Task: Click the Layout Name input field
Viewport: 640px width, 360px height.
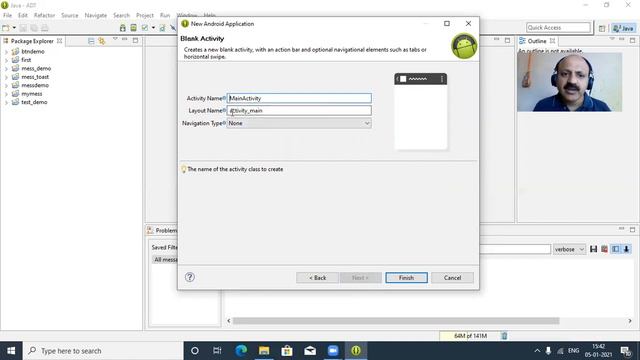Action: click(x=299, y=110)
